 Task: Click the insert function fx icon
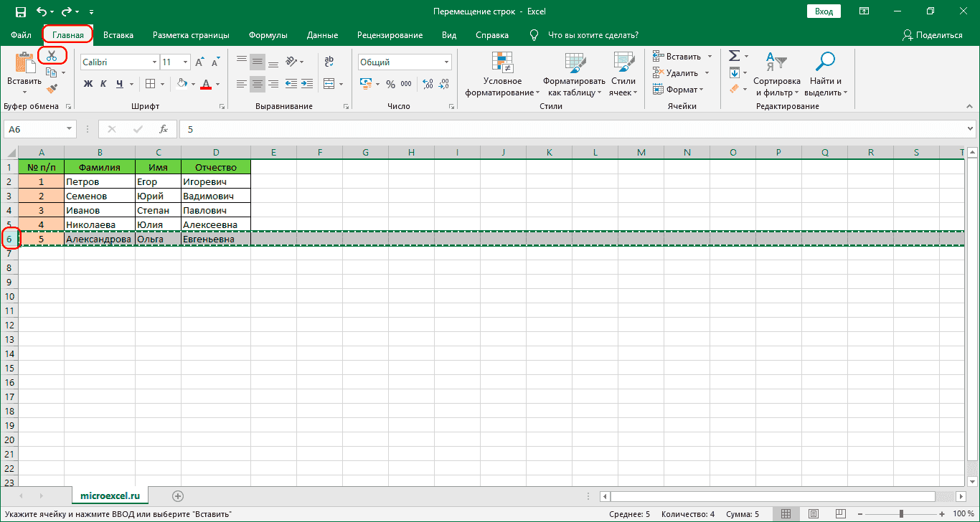[163, 129]
